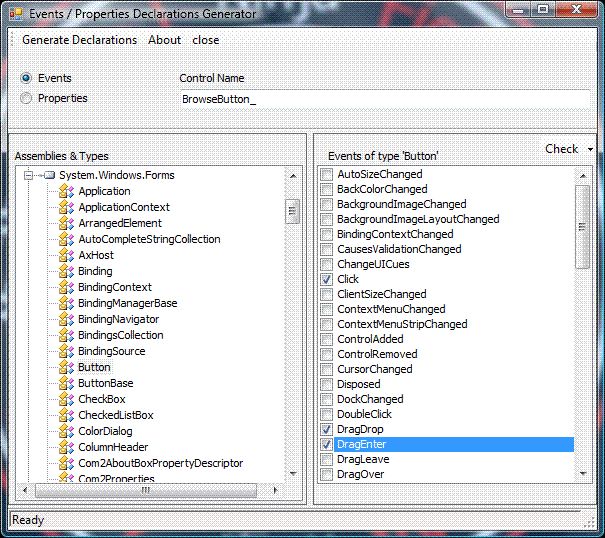The image size is (605, 538).
Task: Click the ArrangedElement type icon
Action: pos(66,223)
